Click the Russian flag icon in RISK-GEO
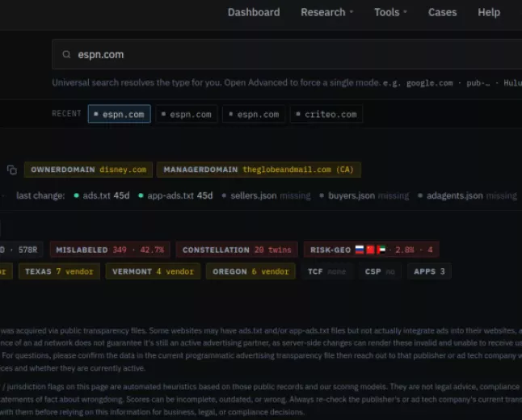 [360, 250]
